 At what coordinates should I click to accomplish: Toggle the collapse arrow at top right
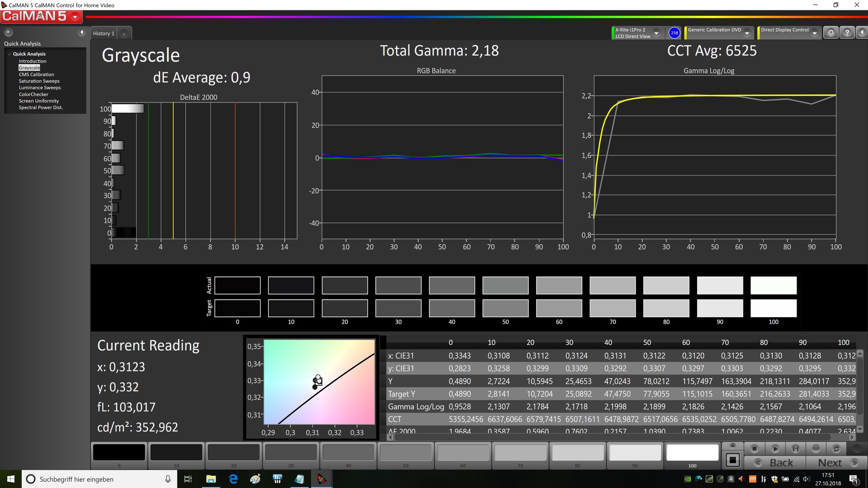(x=862, y=33)
